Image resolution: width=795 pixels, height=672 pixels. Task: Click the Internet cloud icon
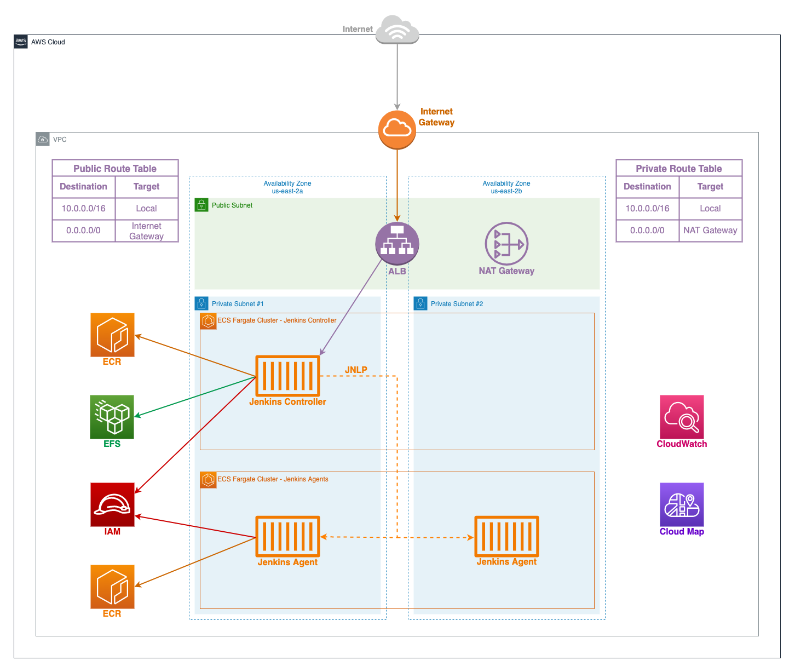pos(397,30)
